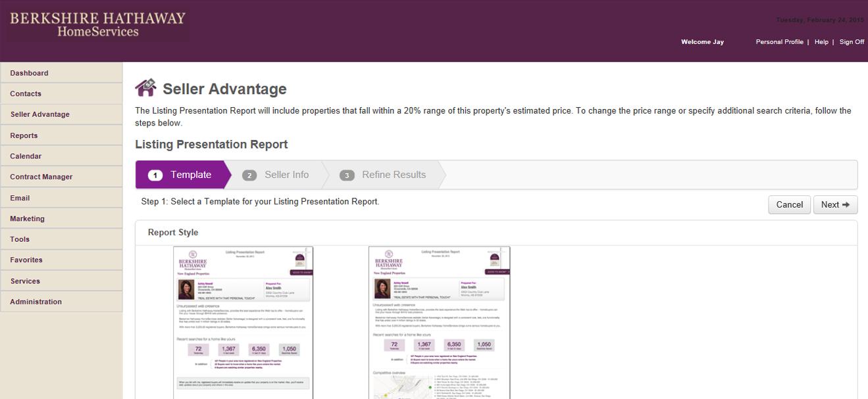Open Contacts in the sidebar

pos(61,94)
